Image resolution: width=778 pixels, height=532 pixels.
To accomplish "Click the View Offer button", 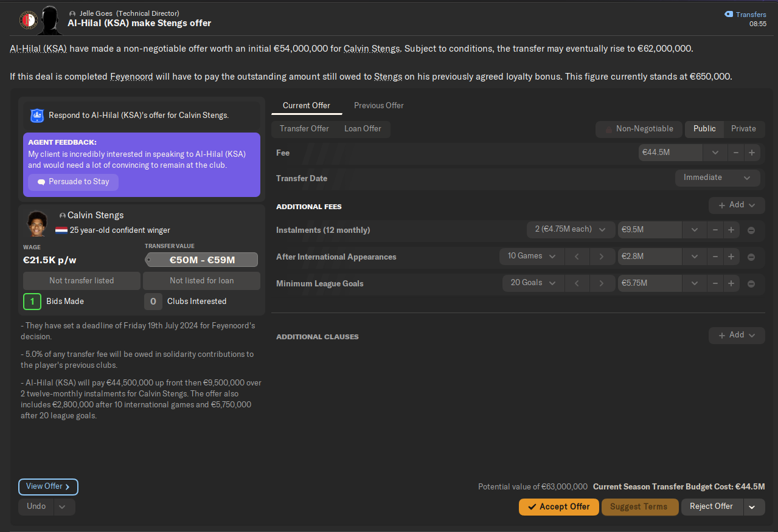I will pos(48,487).
